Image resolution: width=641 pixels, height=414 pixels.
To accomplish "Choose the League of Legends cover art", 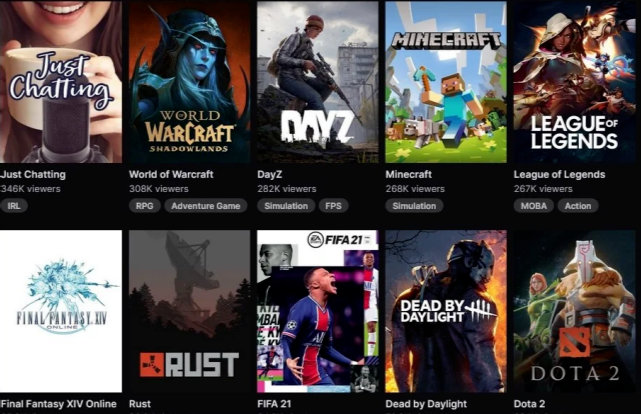I will point(574,82).
